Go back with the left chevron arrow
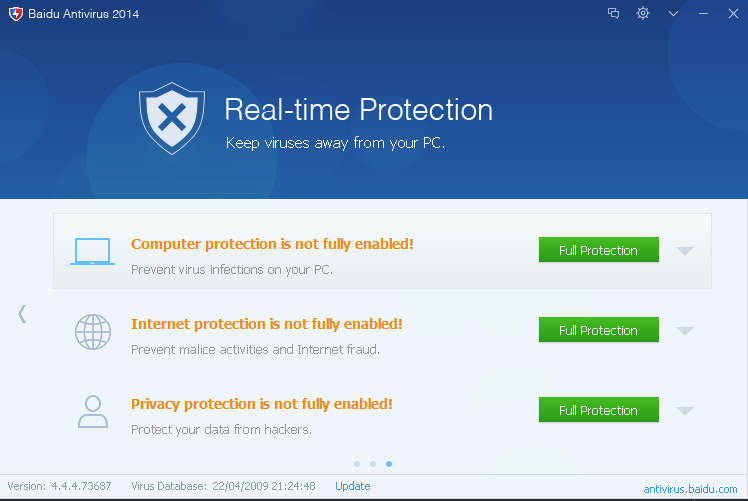Viewport: 748px width, 501px height. [22, 314]
